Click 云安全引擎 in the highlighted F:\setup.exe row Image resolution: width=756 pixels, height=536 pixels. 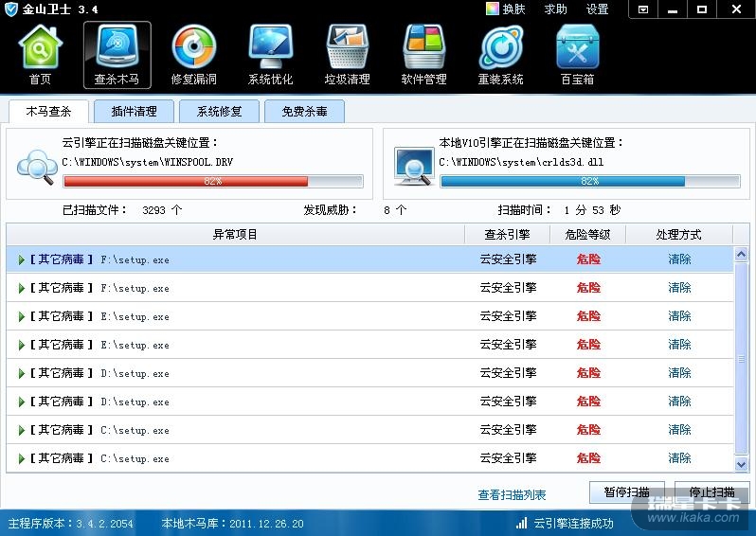[508, 259]
